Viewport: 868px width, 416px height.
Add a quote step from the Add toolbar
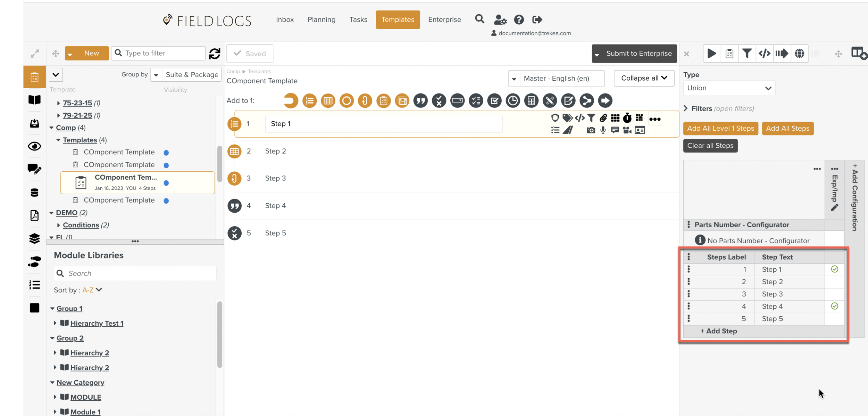pyautogui.click(x=420, y=101)
